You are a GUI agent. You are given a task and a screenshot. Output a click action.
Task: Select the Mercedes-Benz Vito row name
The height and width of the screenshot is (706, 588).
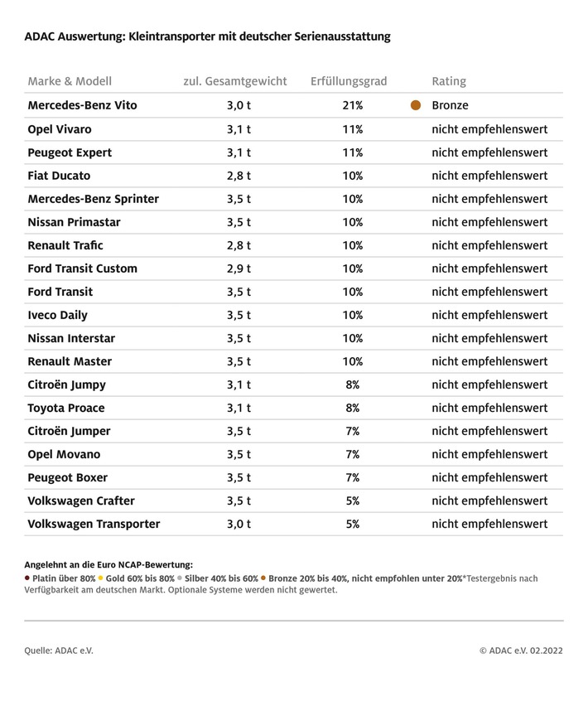pos(82,105)
